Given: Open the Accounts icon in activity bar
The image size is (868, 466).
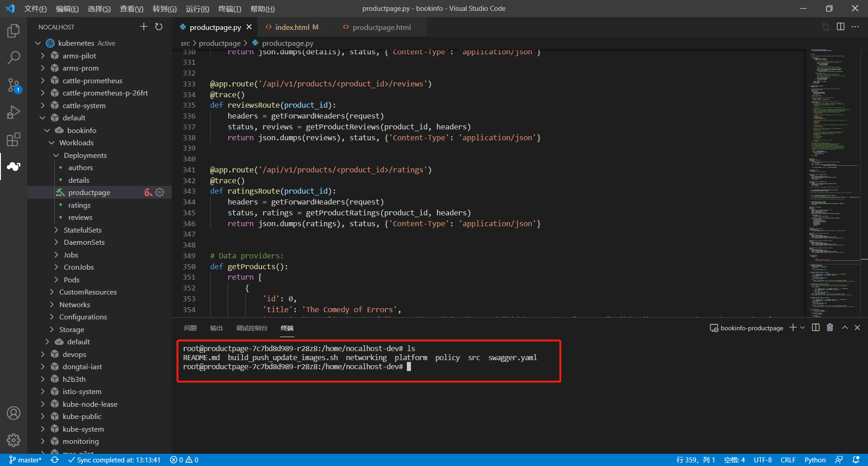Looking at the screenshot, I should 14,413.
